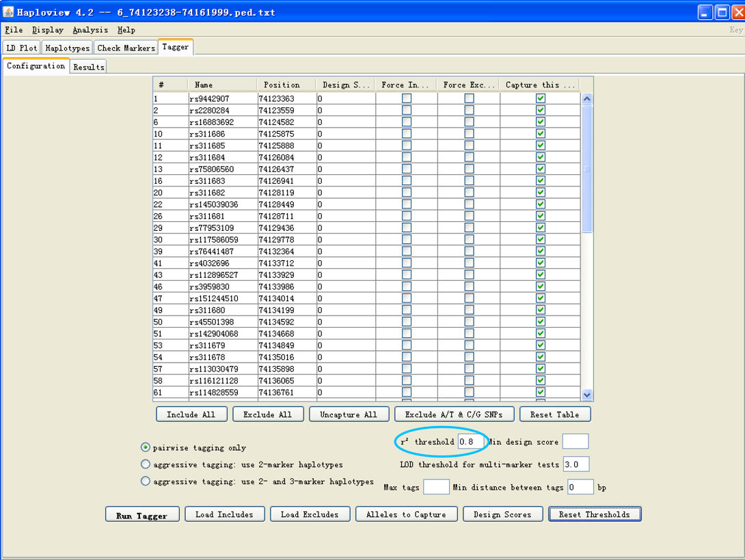Click the Capture this column header
This screenshot has height=560, width=745.
(x=540, y=85)
